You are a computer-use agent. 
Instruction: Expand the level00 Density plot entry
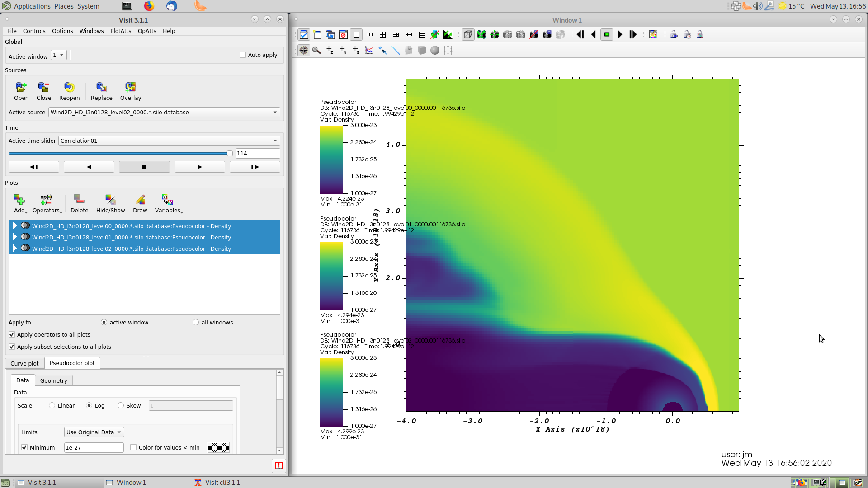(15, 225)
